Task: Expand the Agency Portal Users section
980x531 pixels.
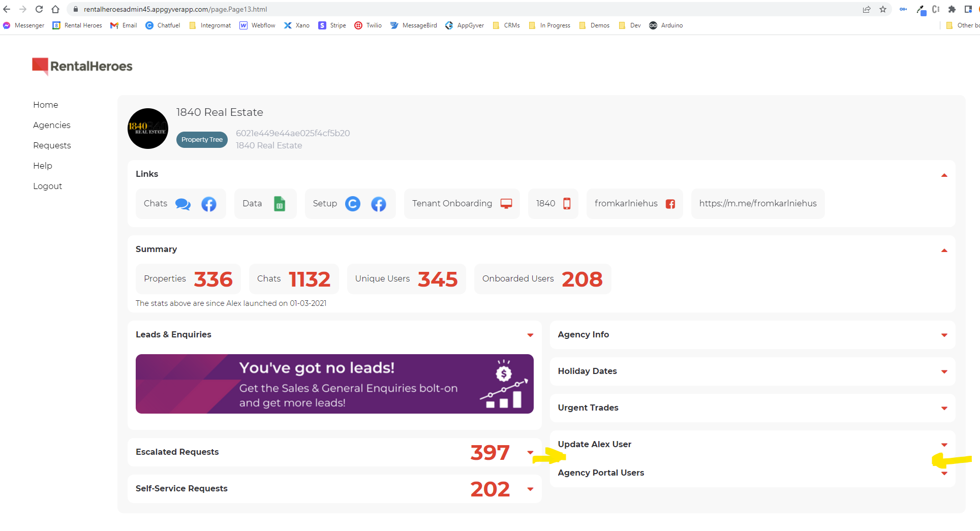Action: (x=944, y=473)
